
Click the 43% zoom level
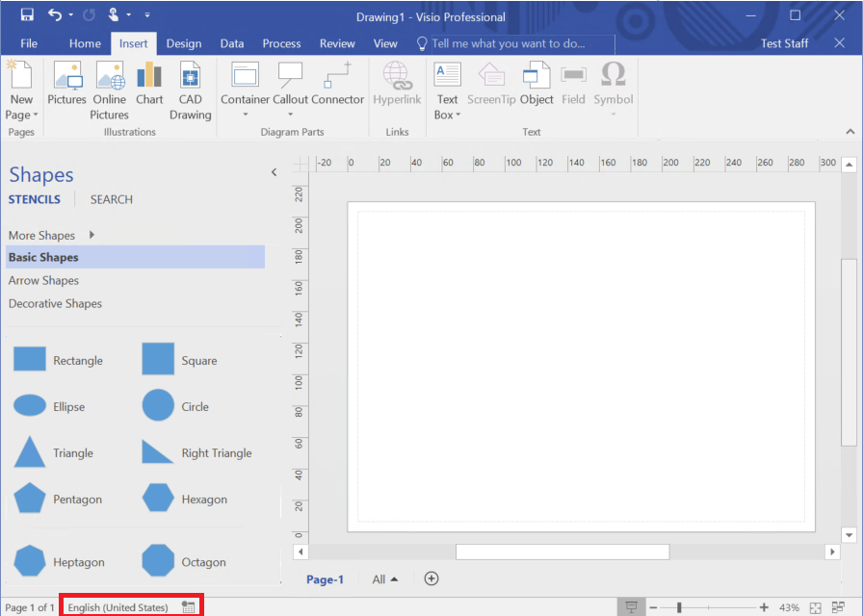click(x=789, y=607)
